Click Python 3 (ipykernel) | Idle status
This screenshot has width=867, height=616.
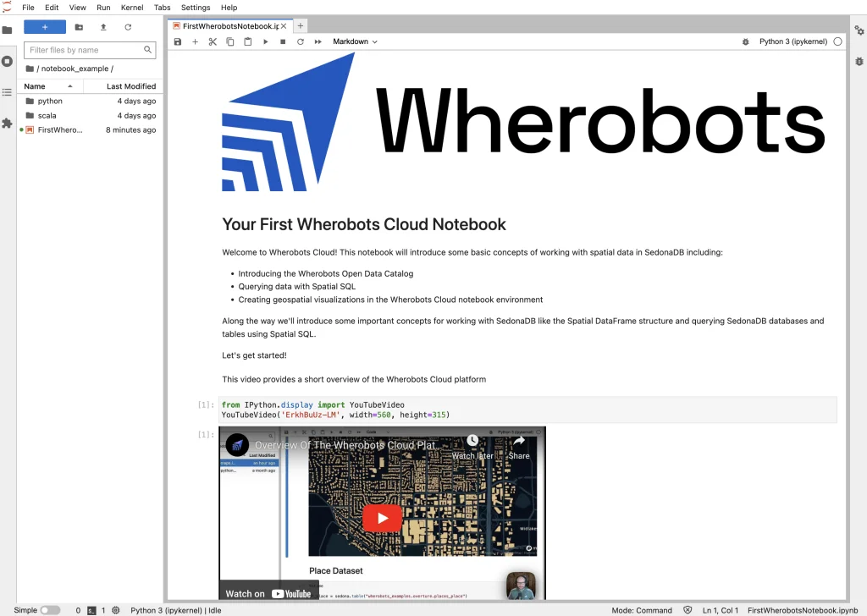(176, 610)
